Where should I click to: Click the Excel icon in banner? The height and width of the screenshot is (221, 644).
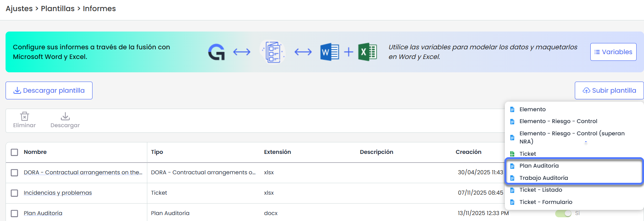[367, 52]
